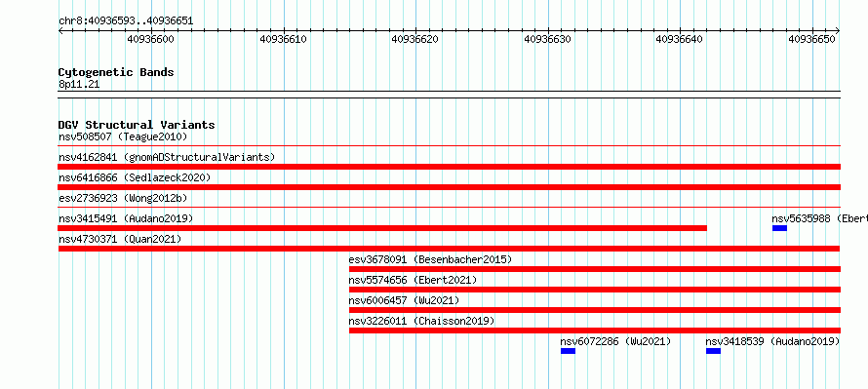This screenshot has height=389, width=868.
Task: Select the nsv6416866 (Sedlazeck2020) label
Action: tap(135, 177)
